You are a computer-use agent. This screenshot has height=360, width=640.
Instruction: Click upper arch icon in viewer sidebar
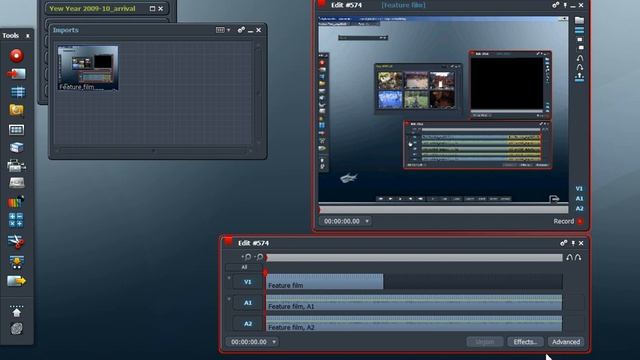pos(580,58)
